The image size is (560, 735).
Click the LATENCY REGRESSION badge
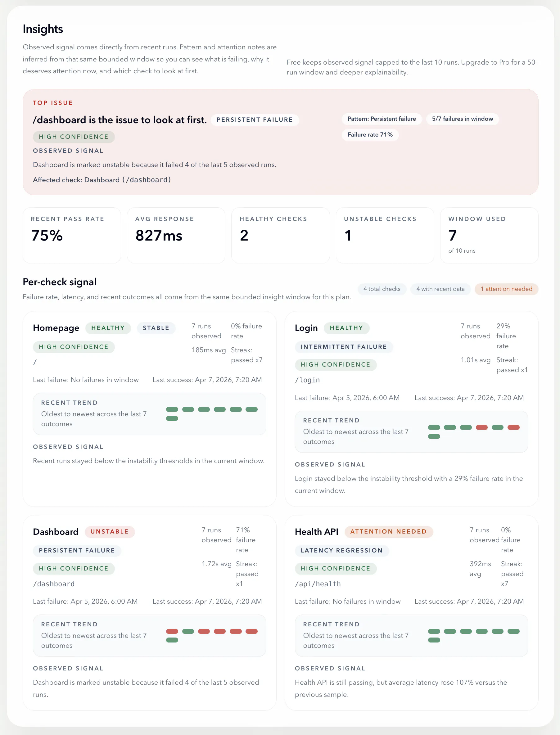click(x=342, y=551)
